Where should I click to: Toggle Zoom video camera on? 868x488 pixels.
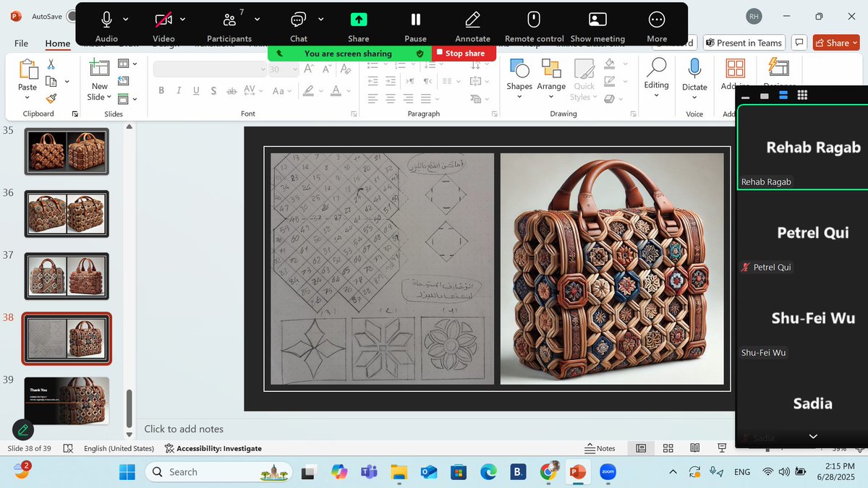pos(163,20)
